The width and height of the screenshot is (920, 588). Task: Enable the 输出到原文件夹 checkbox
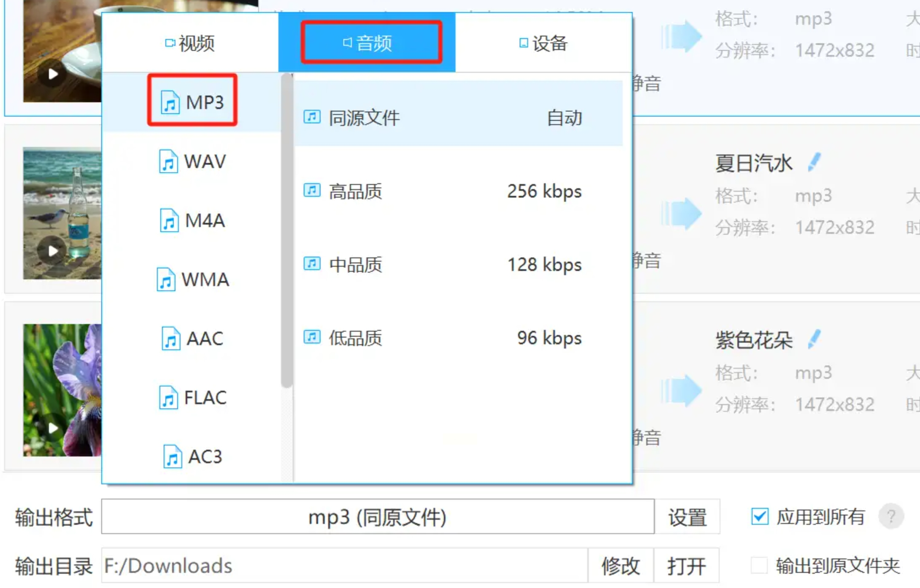click(x=759, y=565)
